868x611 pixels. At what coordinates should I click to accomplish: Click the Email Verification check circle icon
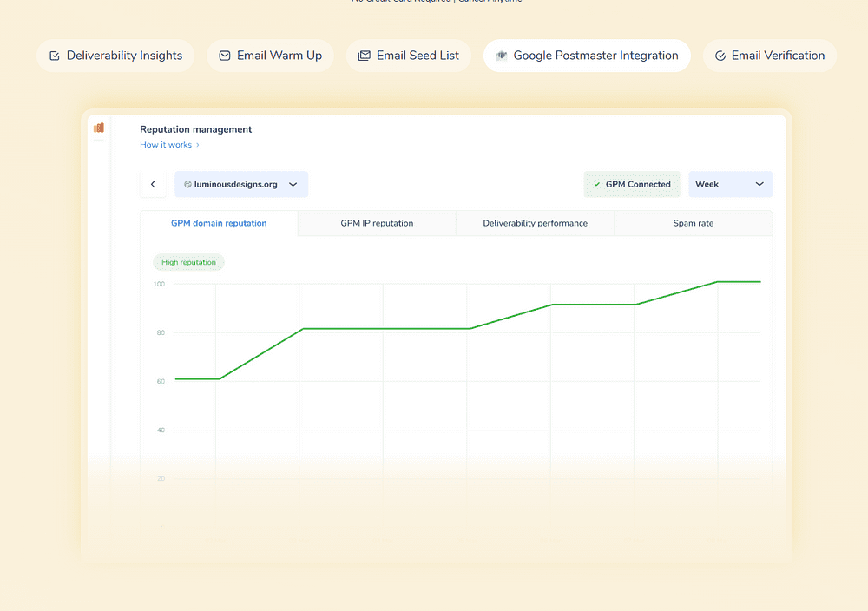(720, 56)
